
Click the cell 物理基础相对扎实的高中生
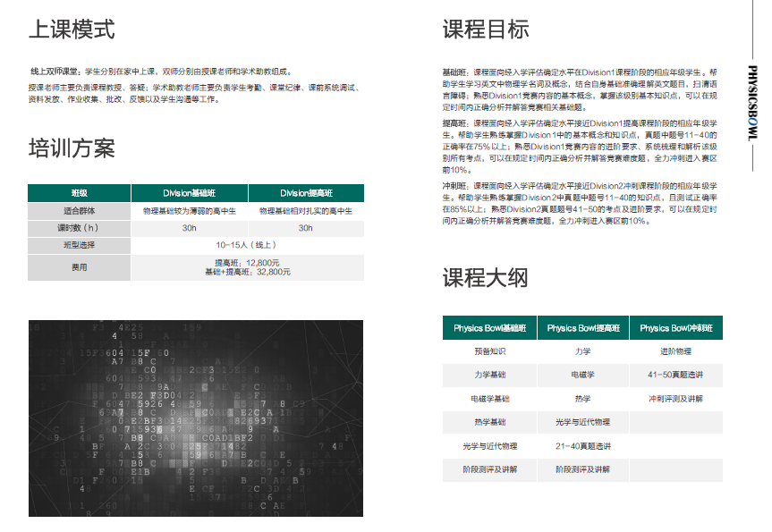click(x=306, y=211)
